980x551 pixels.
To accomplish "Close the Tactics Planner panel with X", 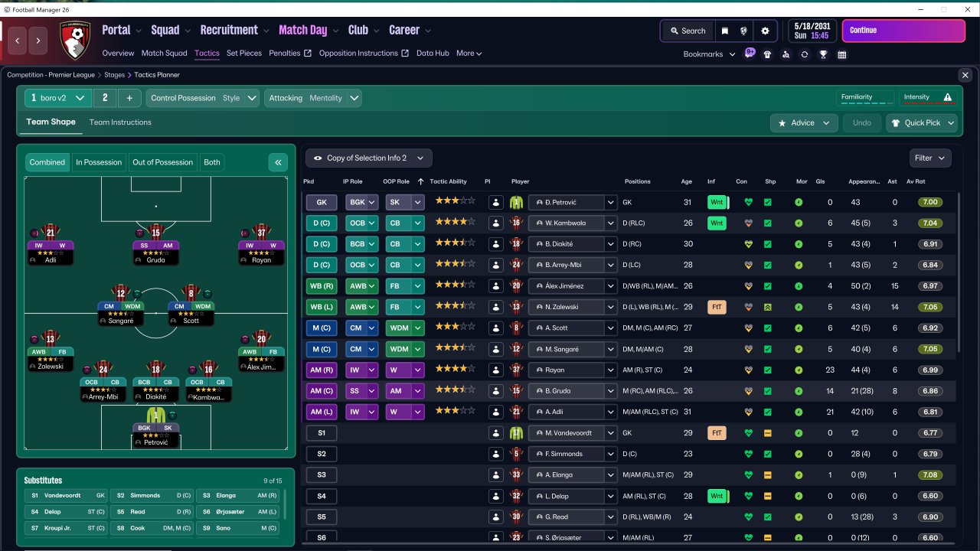I will pyautogui.click(x=965, y=75).
